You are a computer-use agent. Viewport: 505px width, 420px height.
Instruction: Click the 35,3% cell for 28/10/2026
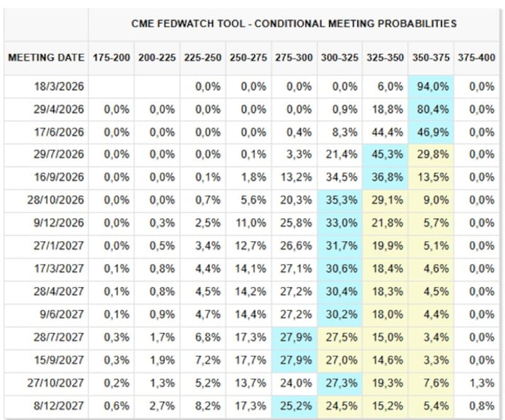coord(340,200)
